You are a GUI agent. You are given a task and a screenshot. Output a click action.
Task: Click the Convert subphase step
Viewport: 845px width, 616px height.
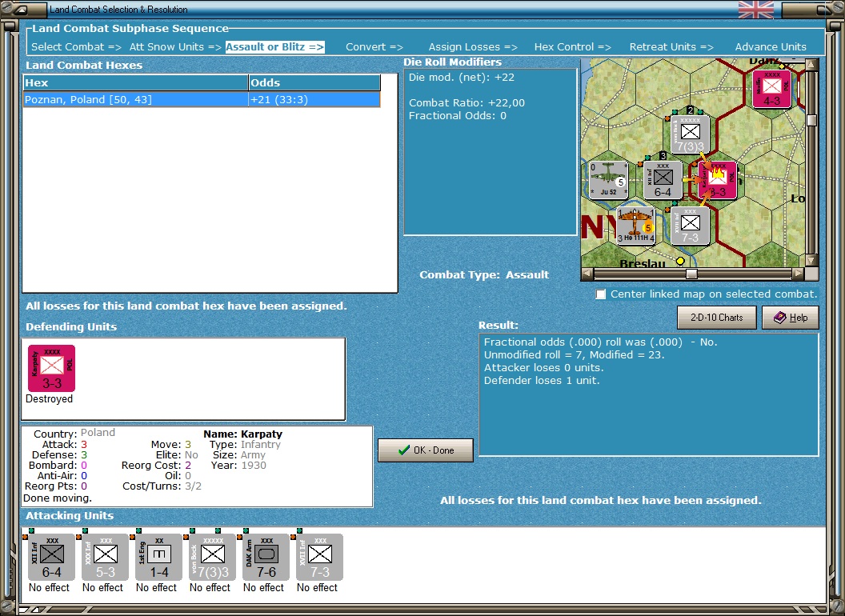374,47
